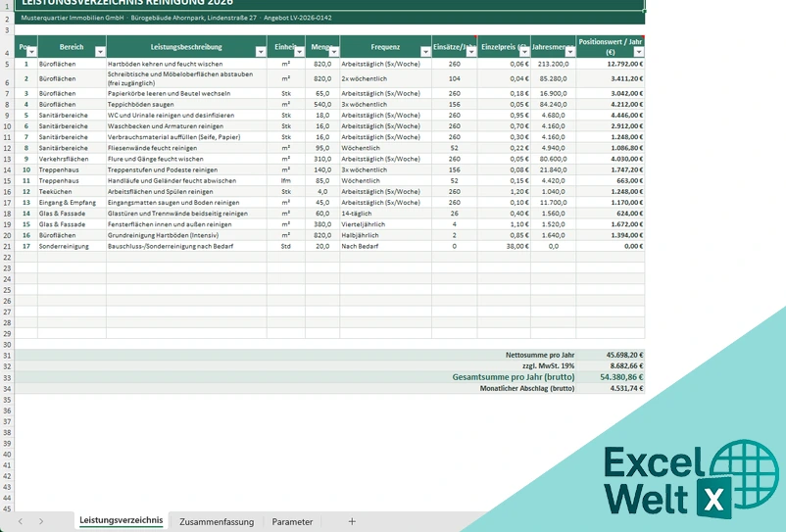Viewport: 786px width, 532px height.
Task: Select the '4.531,74 €' monthly amount cell
Action: [610, 388]
